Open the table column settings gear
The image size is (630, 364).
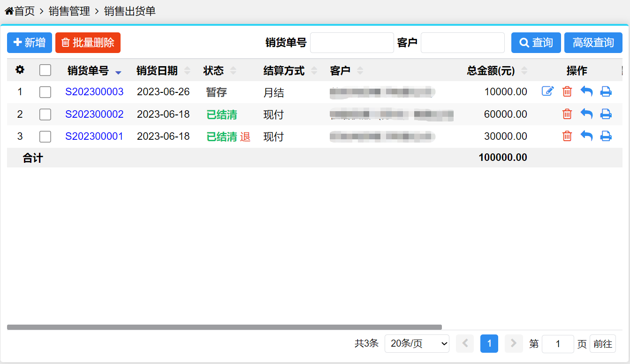click(x=20, y=70)
